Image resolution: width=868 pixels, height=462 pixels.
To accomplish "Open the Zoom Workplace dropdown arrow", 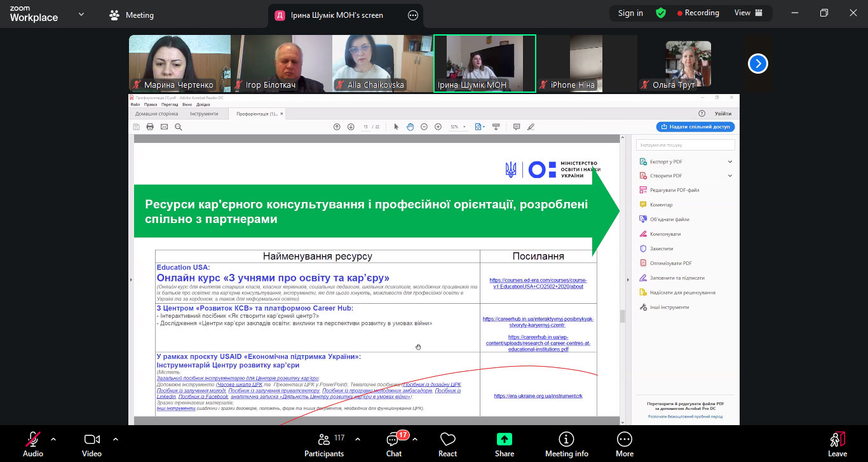I will [81, 15].
